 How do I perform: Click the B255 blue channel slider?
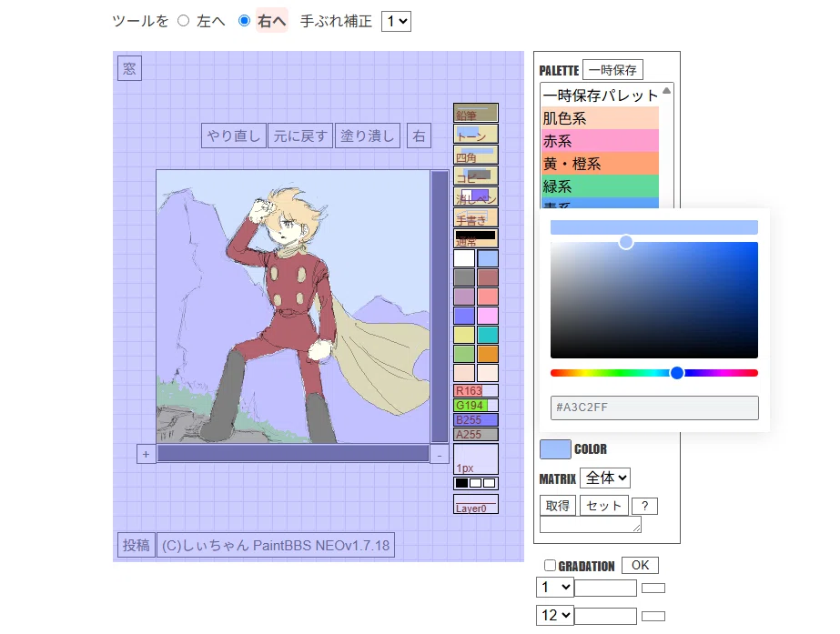tap(476, 420)
